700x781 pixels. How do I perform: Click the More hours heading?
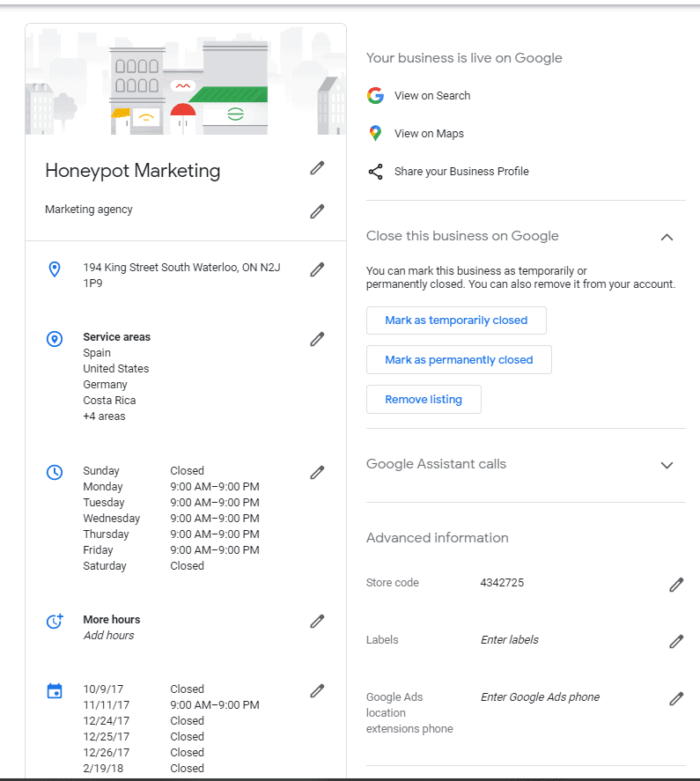pos(112,620)
